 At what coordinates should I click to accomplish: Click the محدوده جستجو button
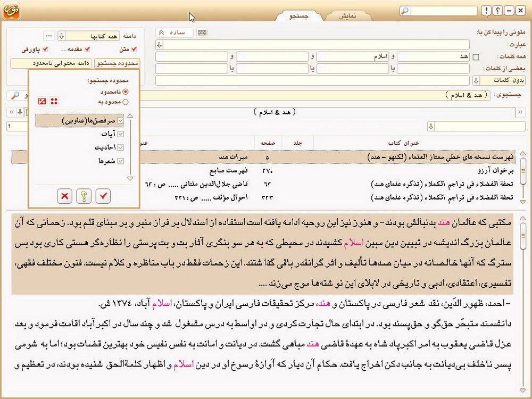[118, 63]
